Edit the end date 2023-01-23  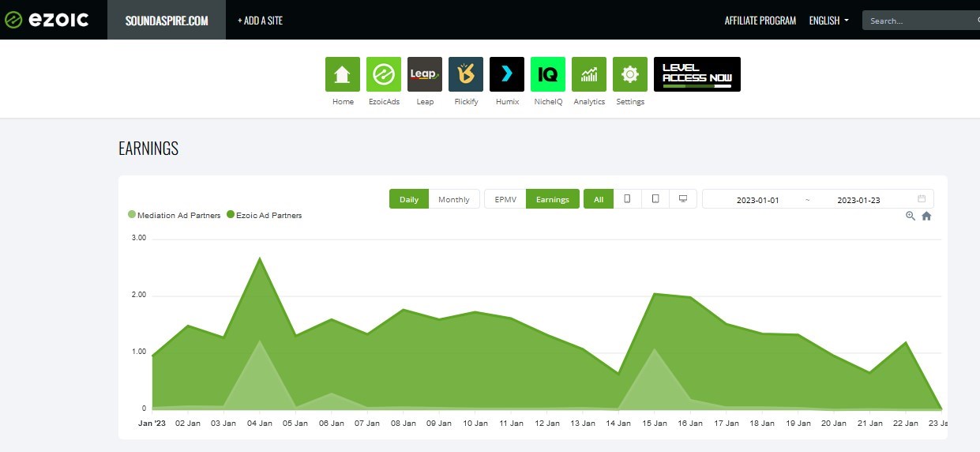click(x=858, y=200)
